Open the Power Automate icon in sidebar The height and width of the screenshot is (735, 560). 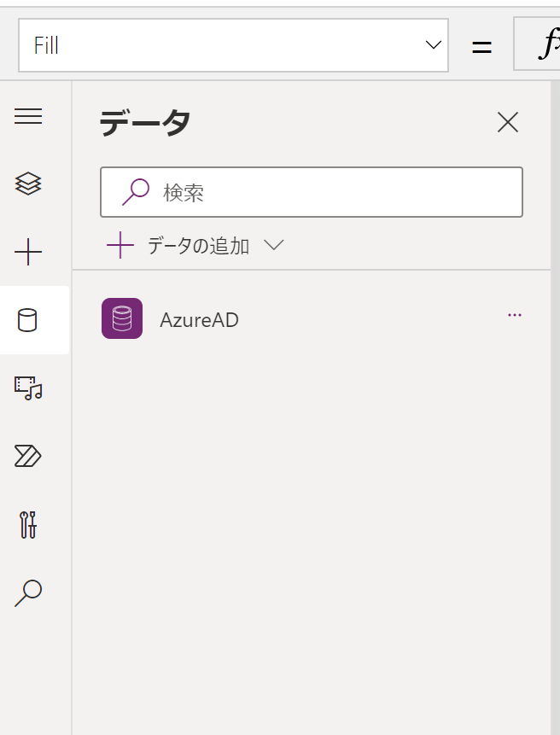click(28, 457)
